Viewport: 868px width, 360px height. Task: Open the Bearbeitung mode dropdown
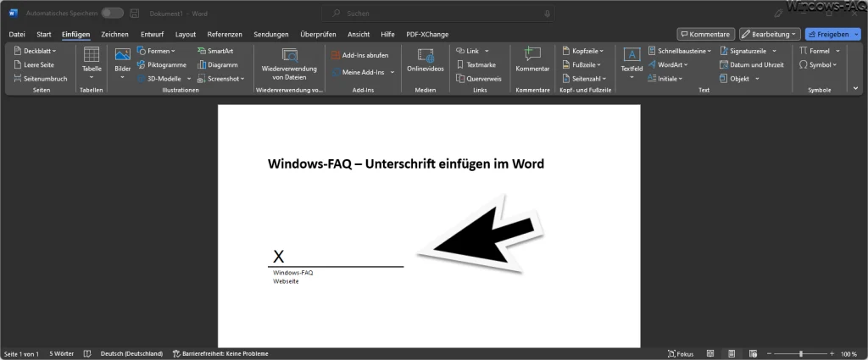770,34
